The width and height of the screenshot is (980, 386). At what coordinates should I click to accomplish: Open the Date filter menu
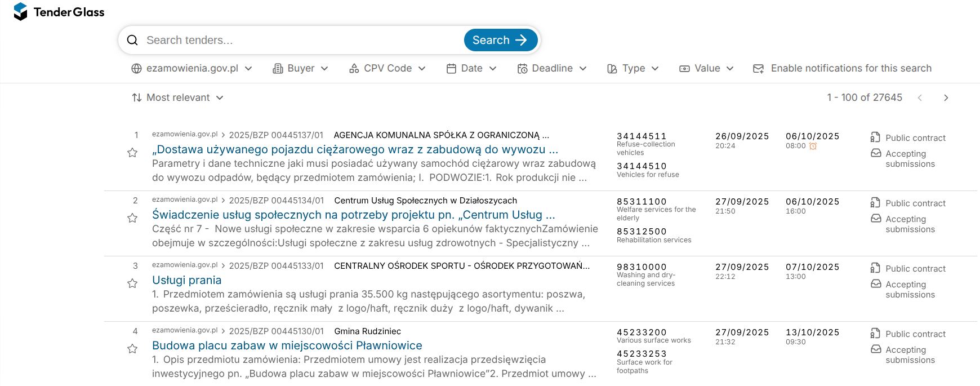tap(471, 68)
